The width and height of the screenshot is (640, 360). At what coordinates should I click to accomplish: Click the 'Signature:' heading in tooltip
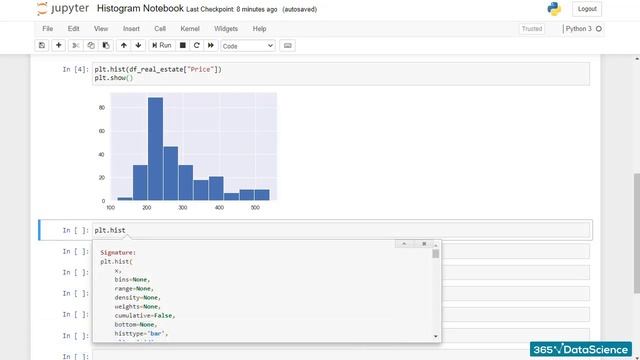(x=118, y=253)
